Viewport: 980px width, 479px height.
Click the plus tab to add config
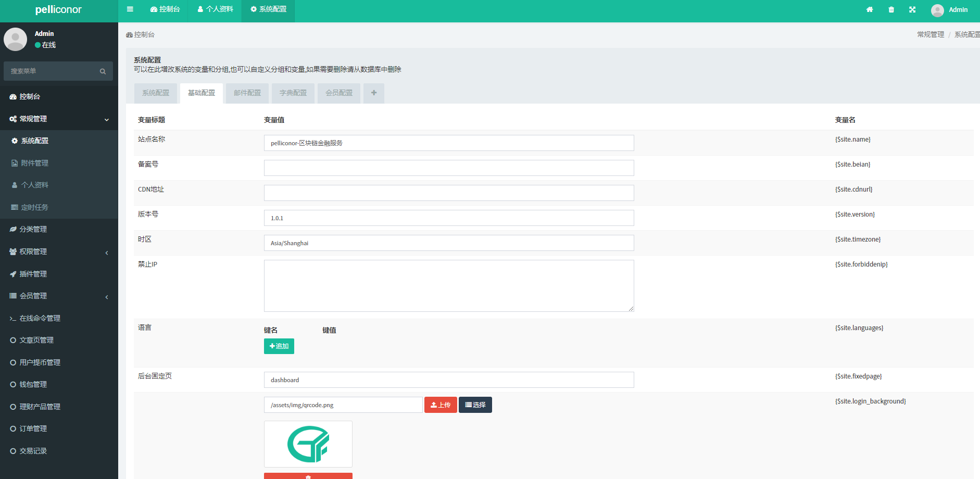[374, 93]
